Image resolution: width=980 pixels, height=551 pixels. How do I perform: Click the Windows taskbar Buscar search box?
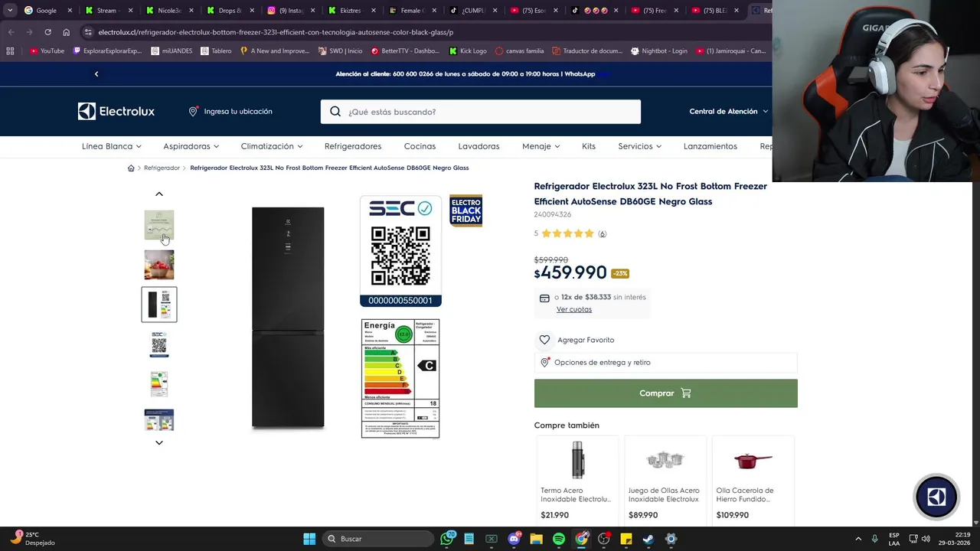tap(377, 539)
